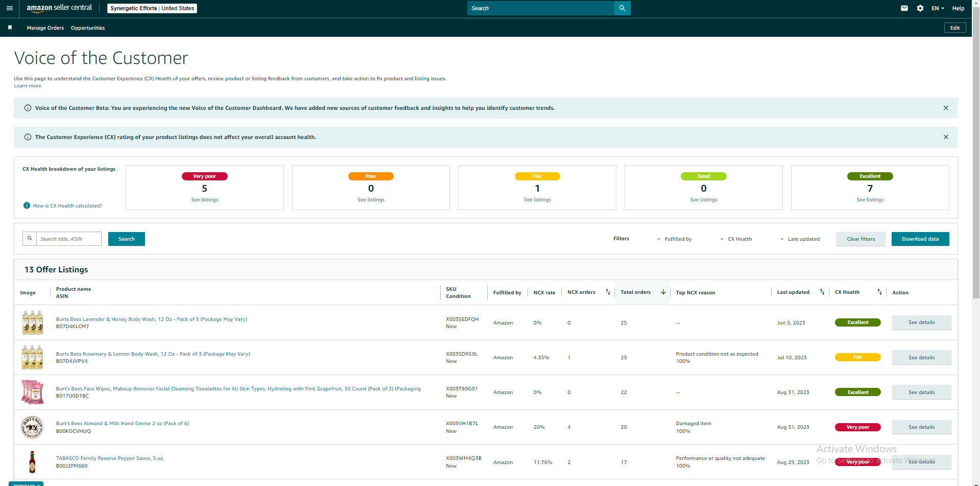Click the Download data button
The width and height of the screenshot is (980, 486).
coord(920,239)
